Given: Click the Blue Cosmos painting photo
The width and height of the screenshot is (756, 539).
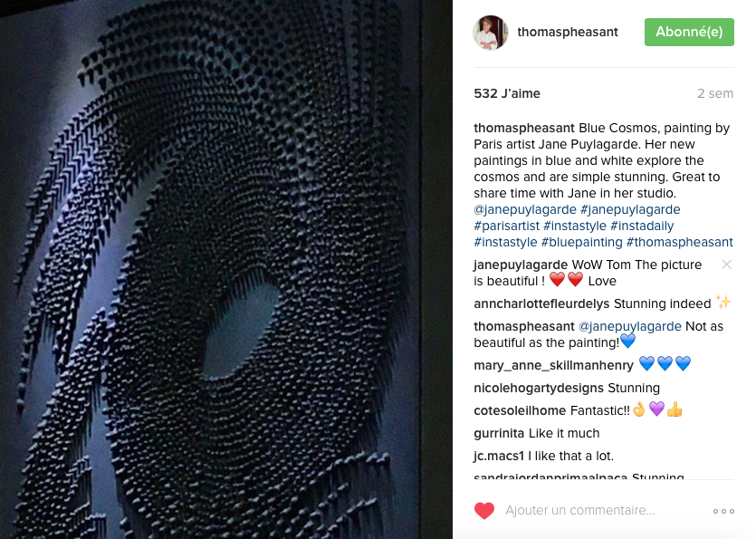Looking at the screenshot, I should pos(226,269).
